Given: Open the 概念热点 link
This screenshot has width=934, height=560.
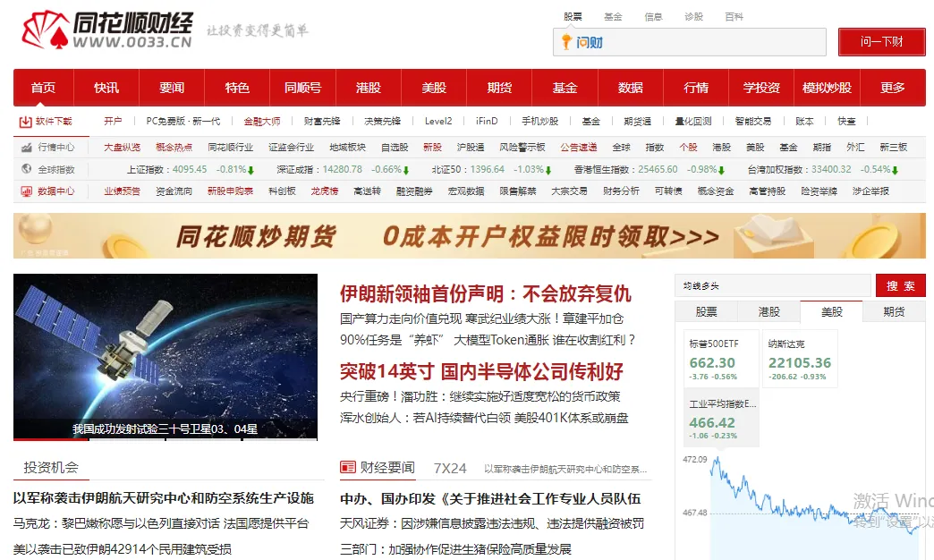Looking at the screenshot, I should [x=174, y=147].
